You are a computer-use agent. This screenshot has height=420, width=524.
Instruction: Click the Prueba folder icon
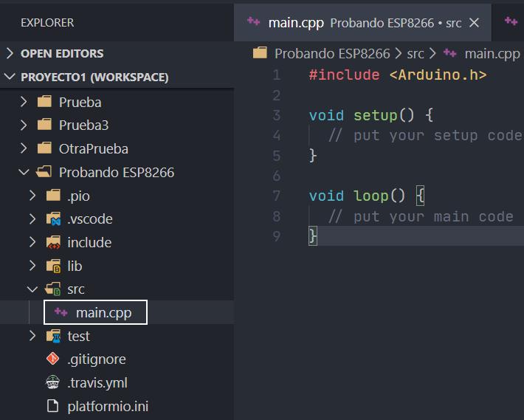point(44,101)
